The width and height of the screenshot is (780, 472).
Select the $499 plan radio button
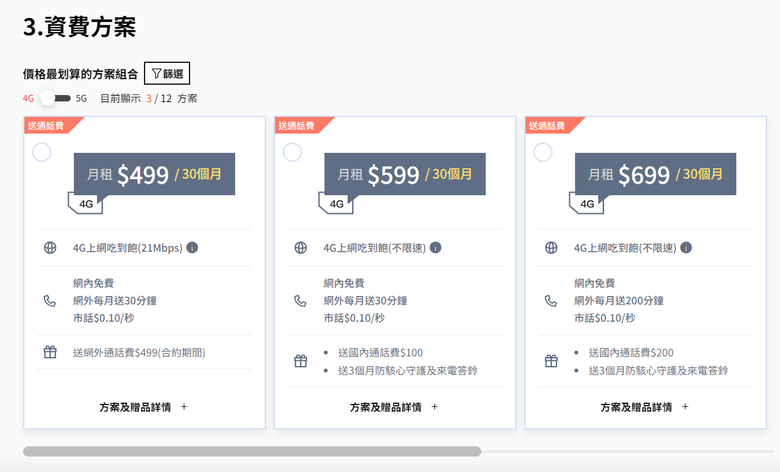coord(42,152)
